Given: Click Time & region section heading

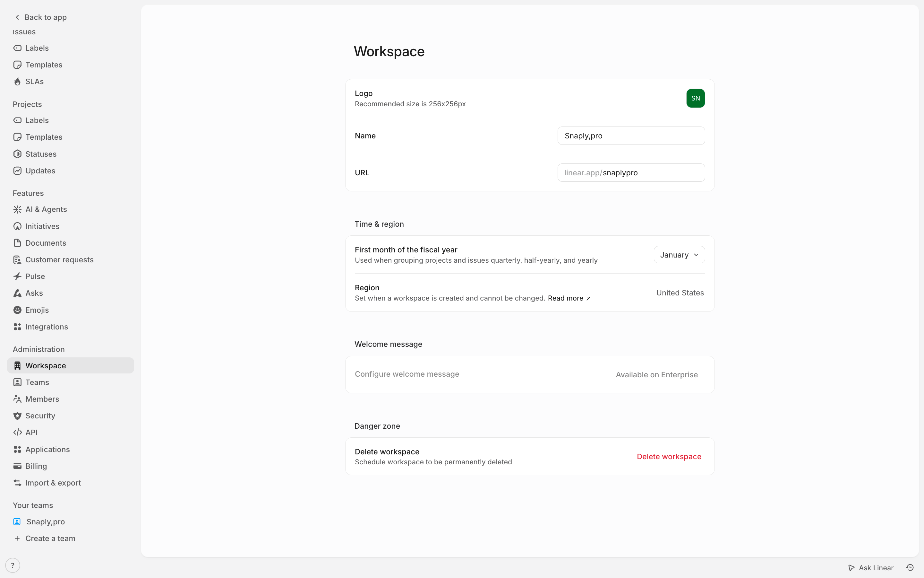Looking at the screenshot, I should [379, 224].
